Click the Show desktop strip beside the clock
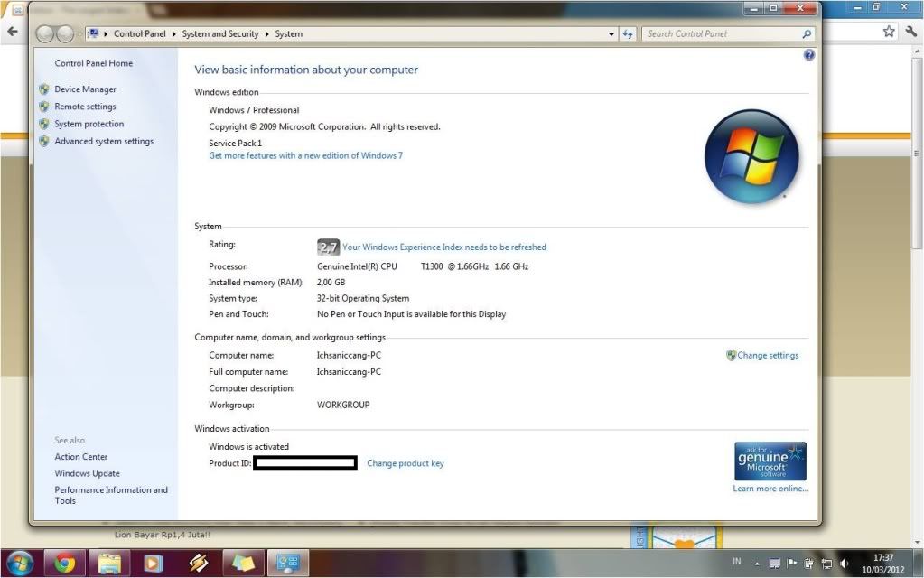Viewport: 924px width, 578px height. tap(918, 564)
